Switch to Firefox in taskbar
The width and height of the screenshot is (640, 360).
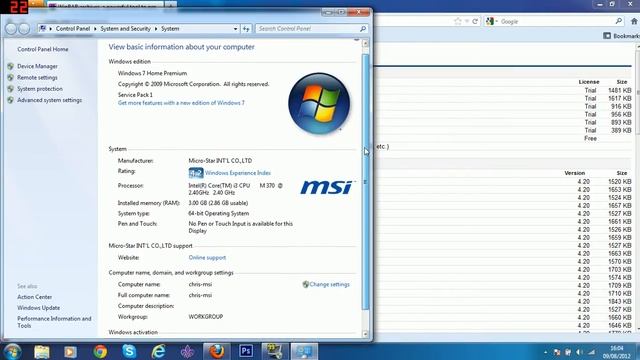(x=217, y=351)
